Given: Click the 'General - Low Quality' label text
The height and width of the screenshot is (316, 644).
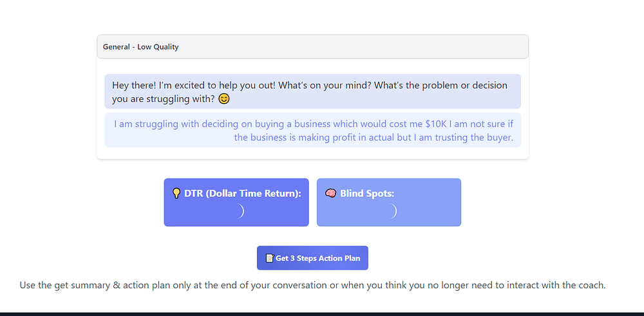Looking at the screenshot, I should (141, 47).
